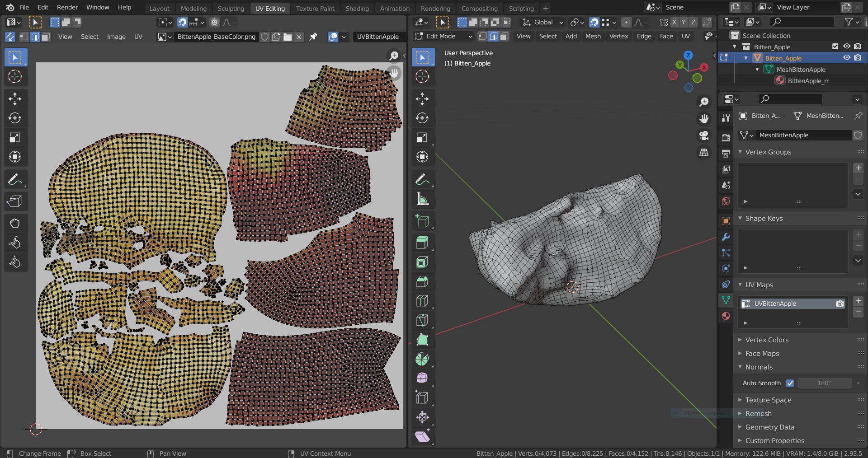Image resolution: width=868 pixels, height=458 pixels.
Task: Select the Cursor tool in UV editor
Action: coord(15,76)
